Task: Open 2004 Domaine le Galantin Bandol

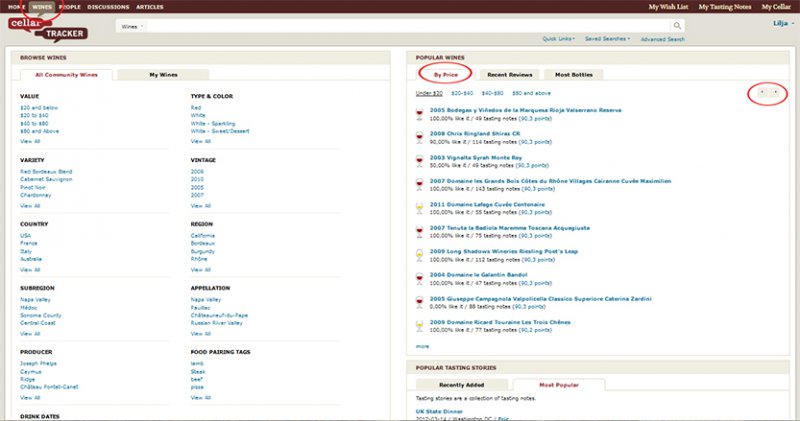Action: coord(478,275)
